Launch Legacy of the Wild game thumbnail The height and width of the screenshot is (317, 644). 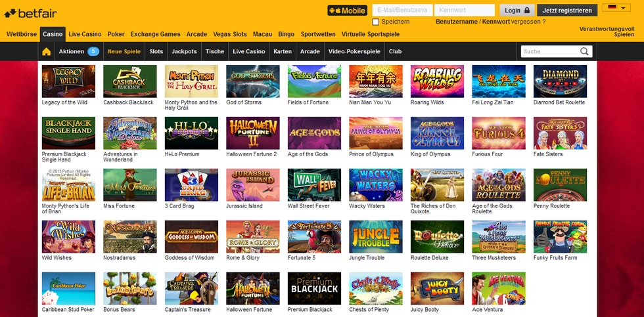click(x=68, y=81)
